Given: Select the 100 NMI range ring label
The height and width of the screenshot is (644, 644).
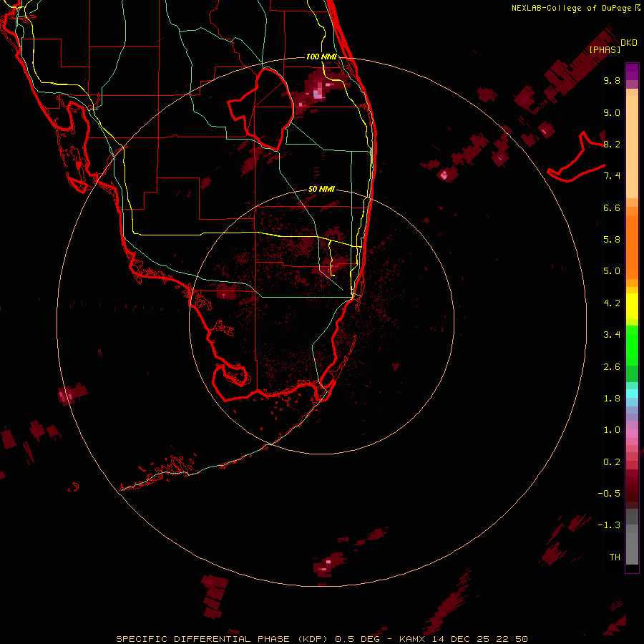Looking at the screenshot, I should point(321,57).
